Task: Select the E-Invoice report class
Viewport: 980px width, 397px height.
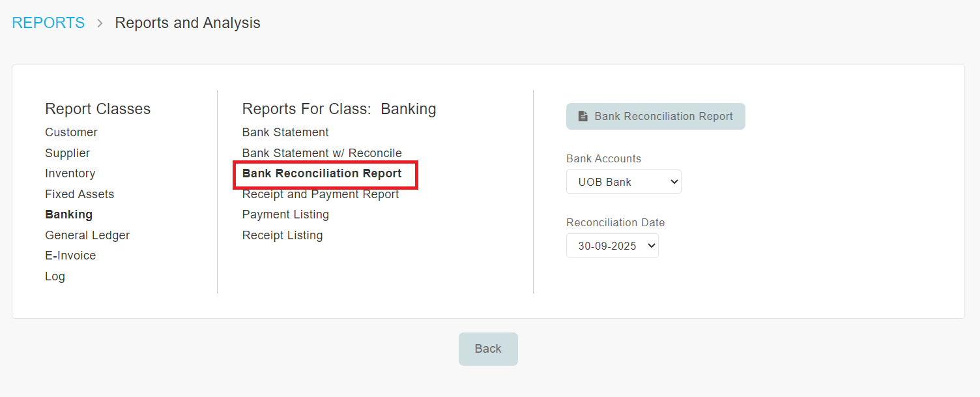Action: point(70,256)
